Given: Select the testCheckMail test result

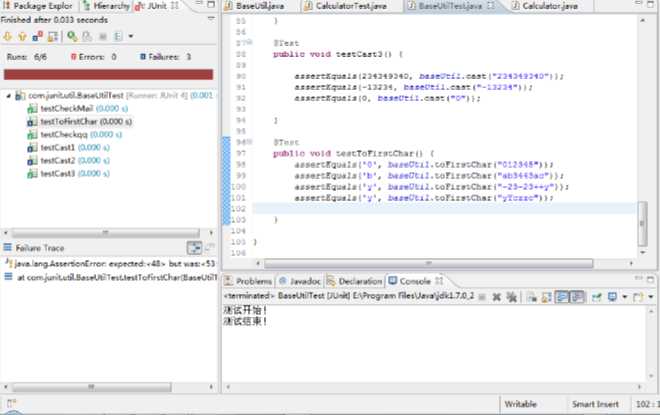Looking at the screenshot, I should pos(78,109).
